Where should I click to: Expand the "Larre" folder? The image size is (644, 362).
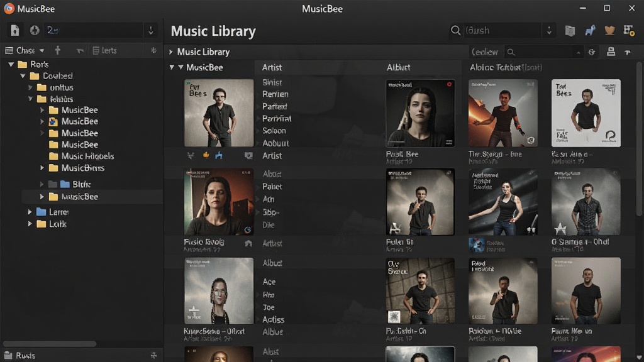pos(30,212)
